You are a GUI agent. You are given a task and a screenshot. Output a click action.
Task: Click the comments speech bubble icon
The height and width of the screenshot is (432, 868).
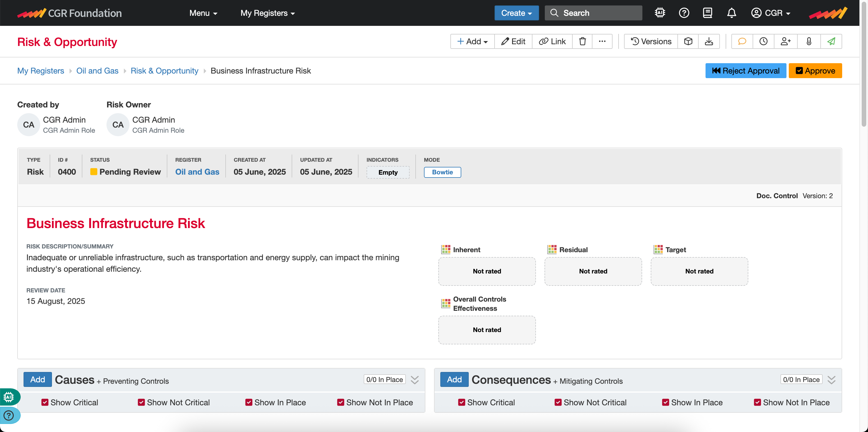point(742,41)
